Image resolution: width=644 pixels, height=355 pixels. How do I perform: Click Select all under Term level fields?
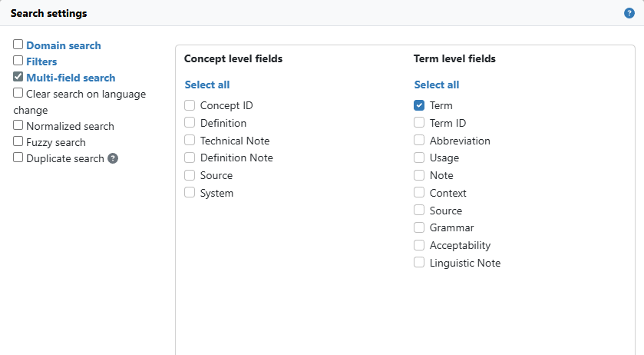click(x=437, y=85)
